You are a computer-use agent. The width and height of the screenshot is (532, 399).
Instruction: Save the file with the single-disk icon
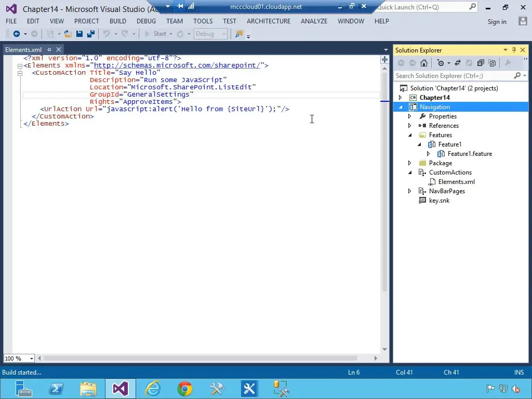click(79, 34)
